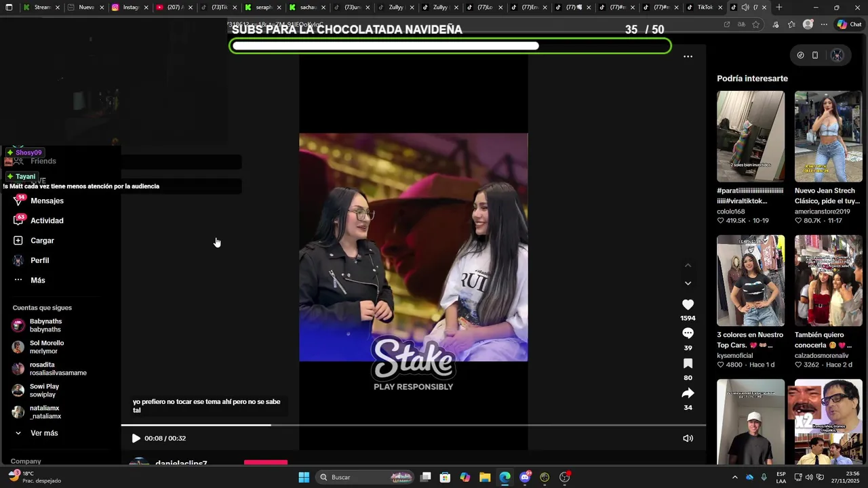
Task: Open rosadita followed account
Action: point(50,369)
